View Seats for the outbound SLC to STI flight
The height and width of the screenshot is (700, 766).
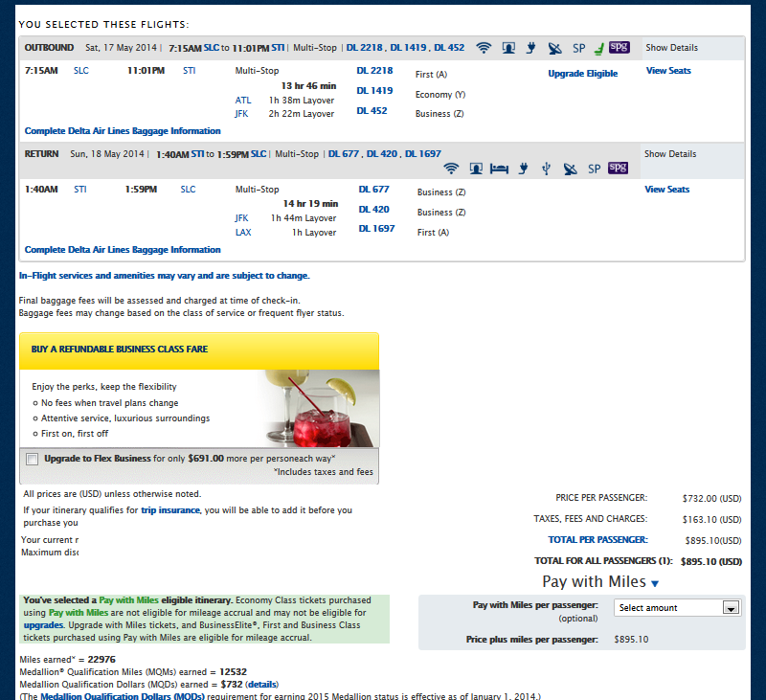[667, 71]
